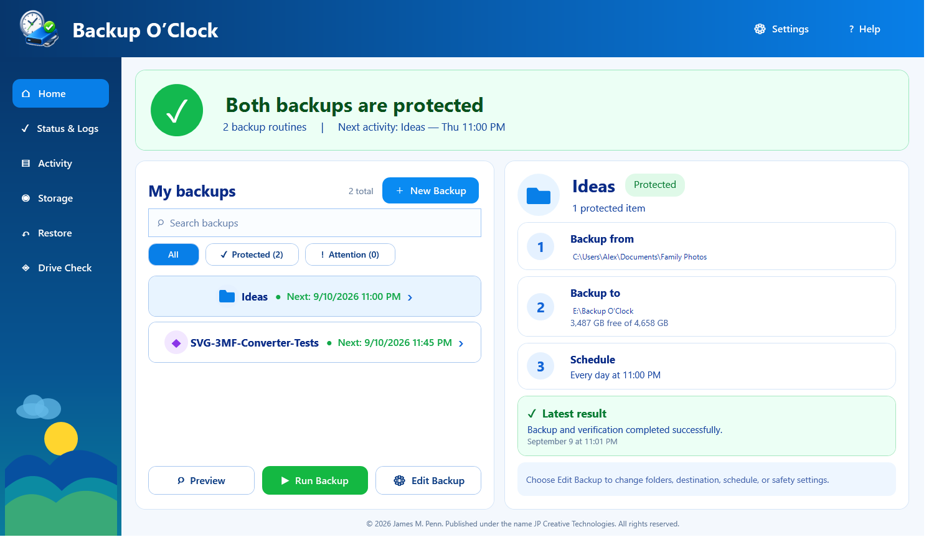Click the Restore arrow icon in sidebar
Viewport: 934px width, 560px height.
(x=26, y=233)
